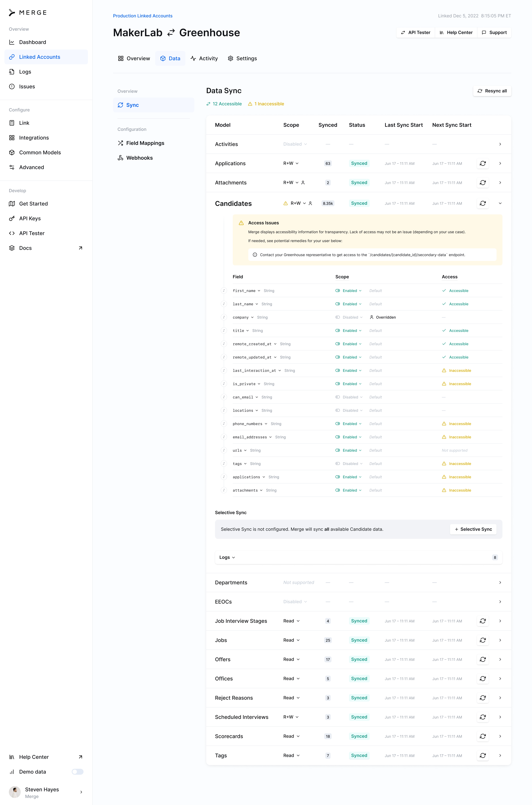The height and width of the screenshot is (805, 532).
Task: Resync the Offers model
Action: point(483,659)
